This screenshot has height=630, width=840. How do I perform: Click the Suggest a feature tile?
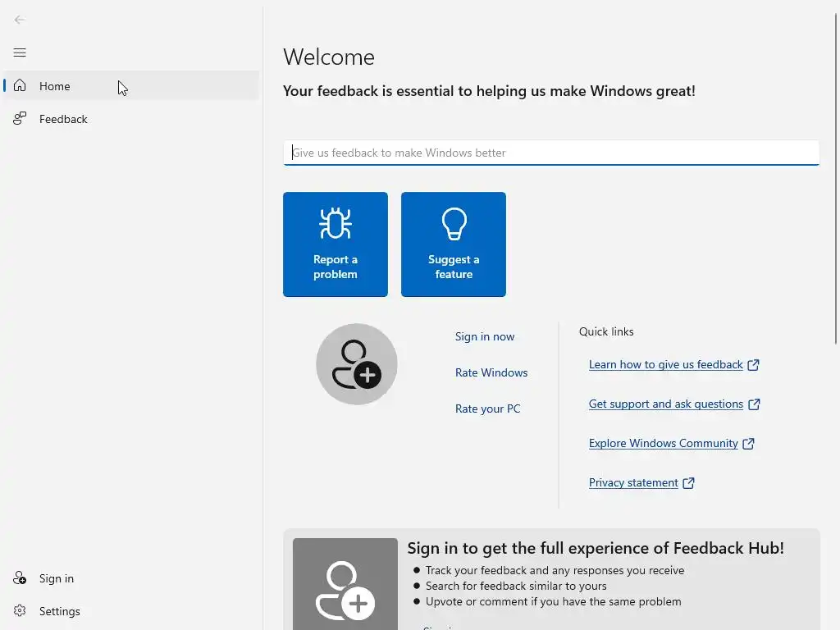point(453,244)
